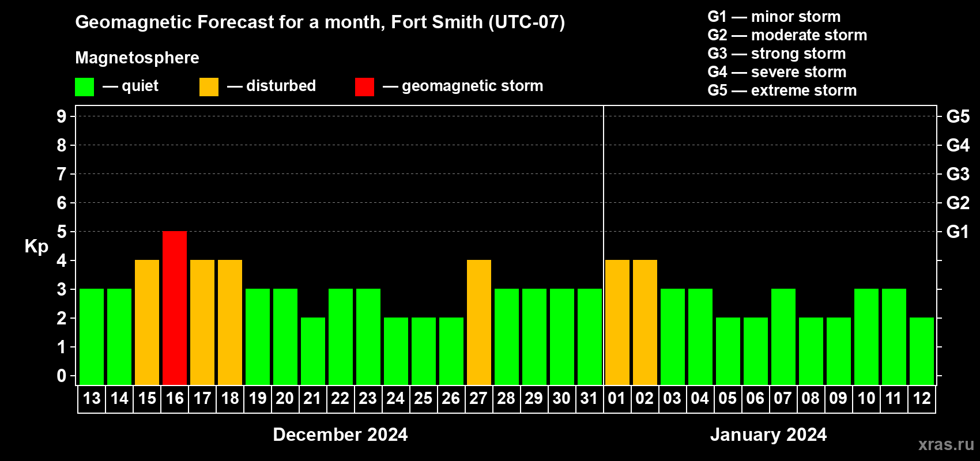Select the red storm bar for December 16
Image resolution: width=980 pixels, height=461 pixels.
point(175,308)
